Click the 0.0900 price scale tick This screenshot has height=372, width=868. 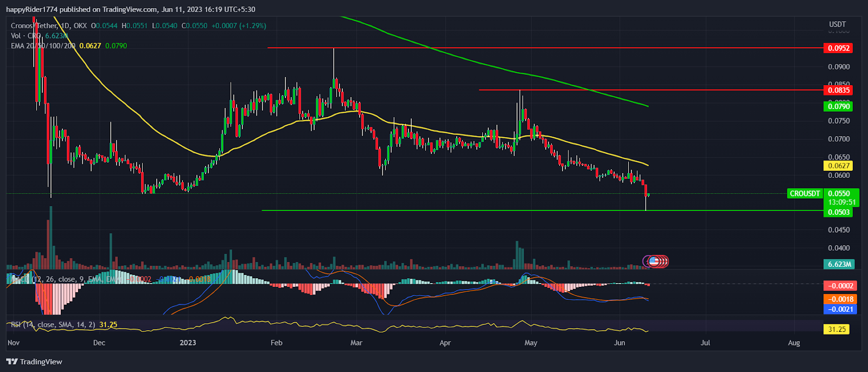click(839, 67)
